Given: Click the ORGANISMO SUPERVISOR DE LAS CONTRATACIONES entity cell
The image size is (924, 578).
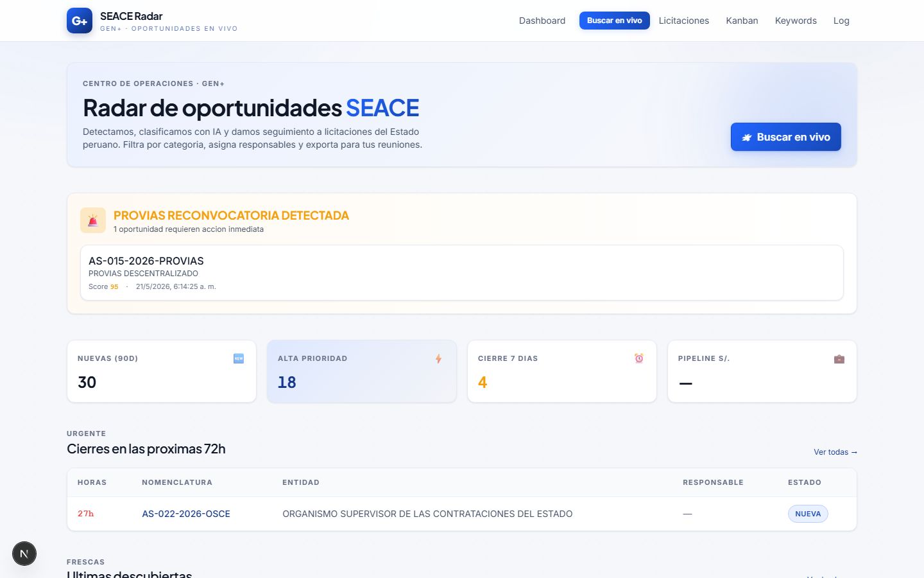Looking at the screenshot, I should click(427, 514).
